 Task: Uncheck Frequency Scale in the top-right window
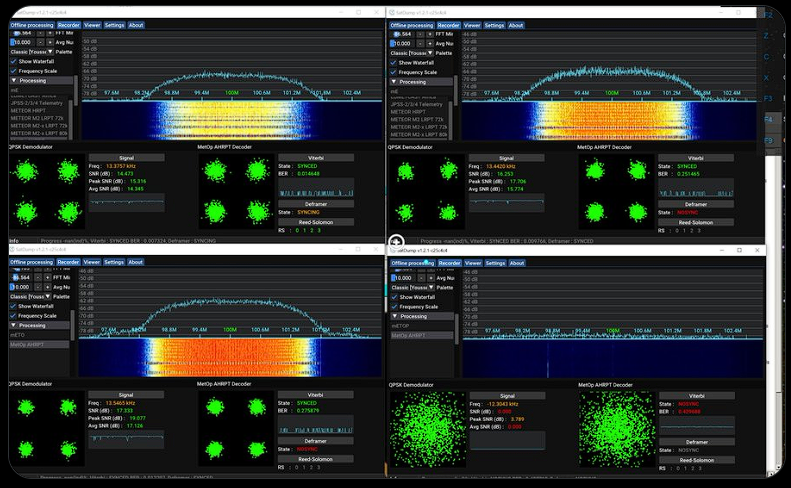pos(393,72)
